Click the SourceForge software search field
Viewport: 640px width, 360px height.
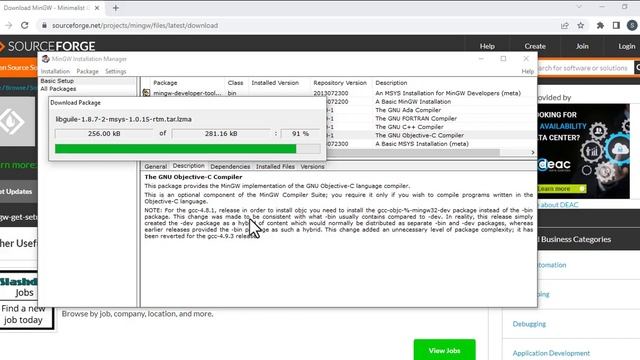tap(585, 68)
